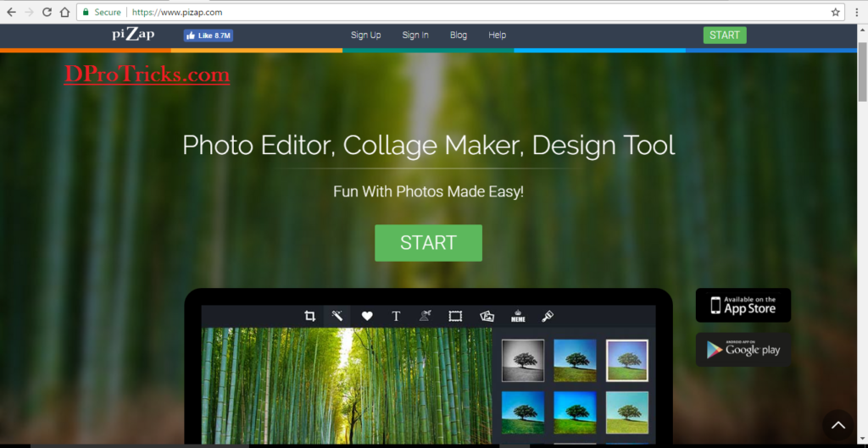This screenshot has width=868, height=448.
Task: Select the paint brush icon
Action: (548, 317)
